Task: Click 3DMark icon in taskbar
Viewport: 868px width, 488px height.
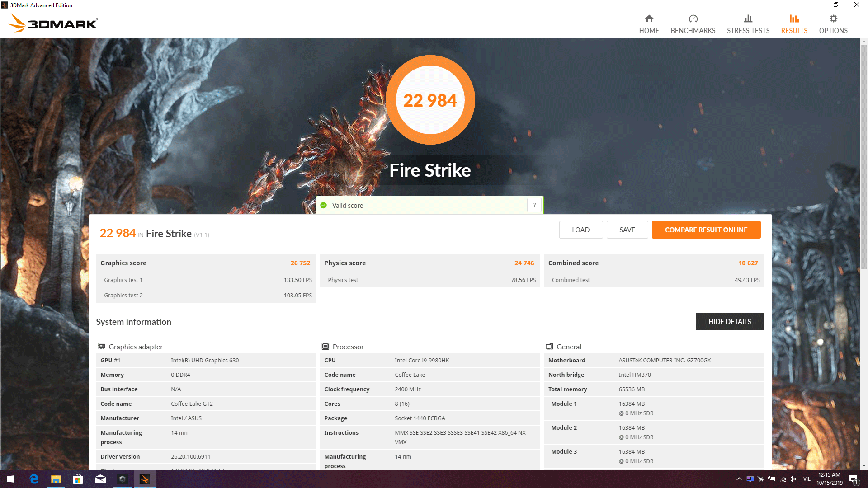Action: (144, 479)
